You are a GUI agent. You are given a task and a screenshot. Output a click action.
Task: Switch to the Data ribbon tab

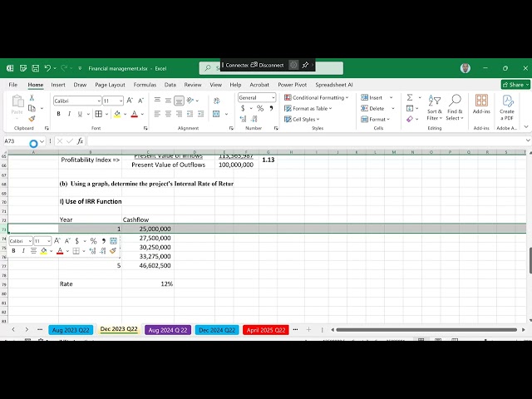pos(170,85)
